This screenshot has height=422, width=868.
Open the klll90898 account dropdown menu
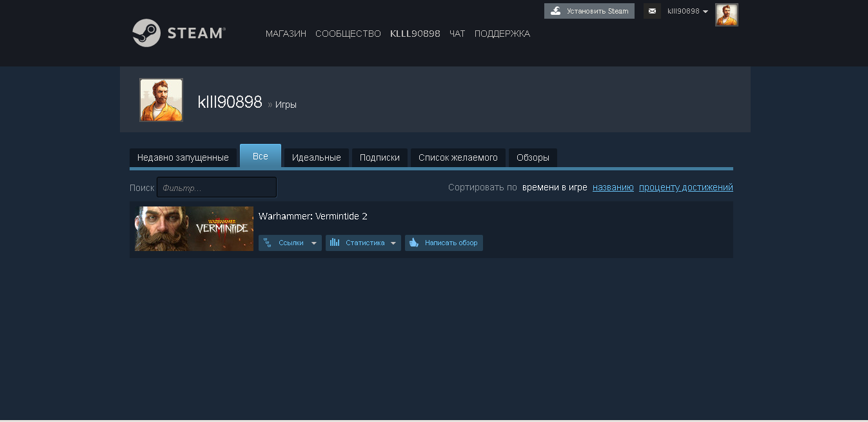click(x=687, y=11)
